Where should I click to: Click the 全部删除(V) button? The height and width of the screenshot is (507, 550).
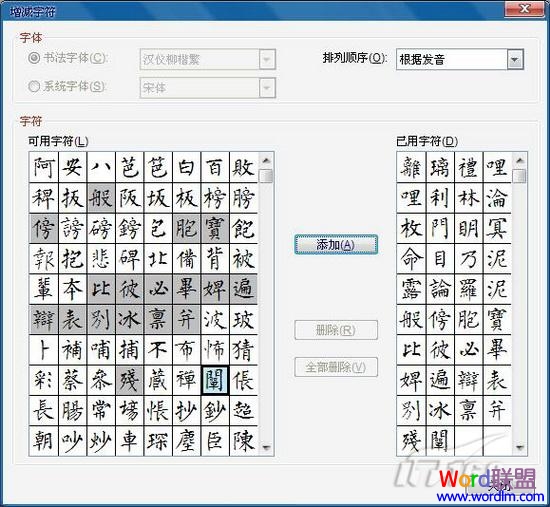(336, 367)
